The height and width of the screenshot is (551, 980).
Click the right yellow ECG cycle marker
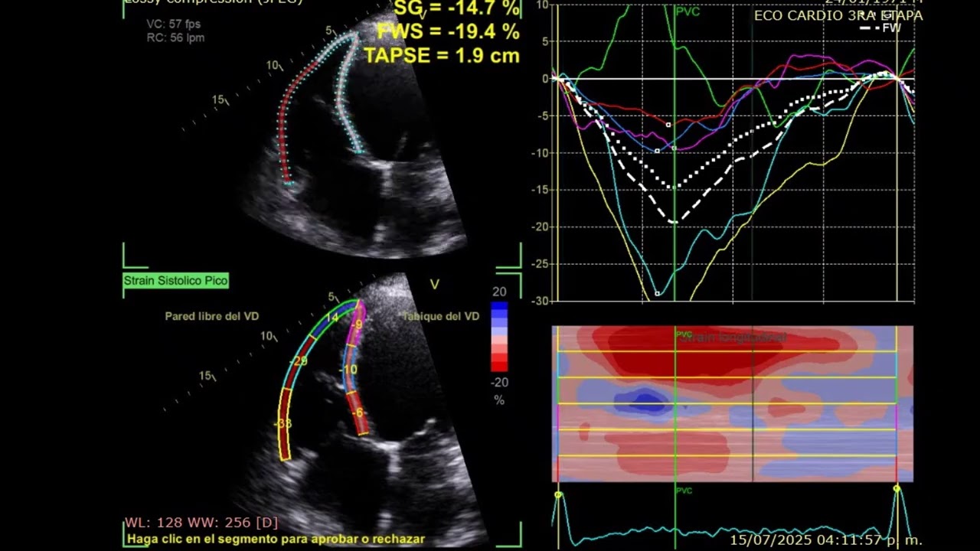[897, 488]
